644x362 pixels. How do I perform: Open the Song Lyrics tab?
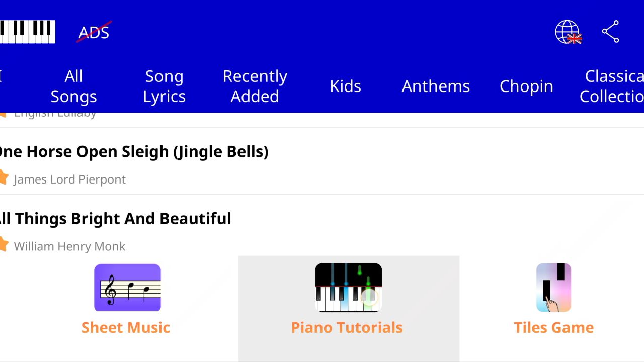tap(164, 86)
